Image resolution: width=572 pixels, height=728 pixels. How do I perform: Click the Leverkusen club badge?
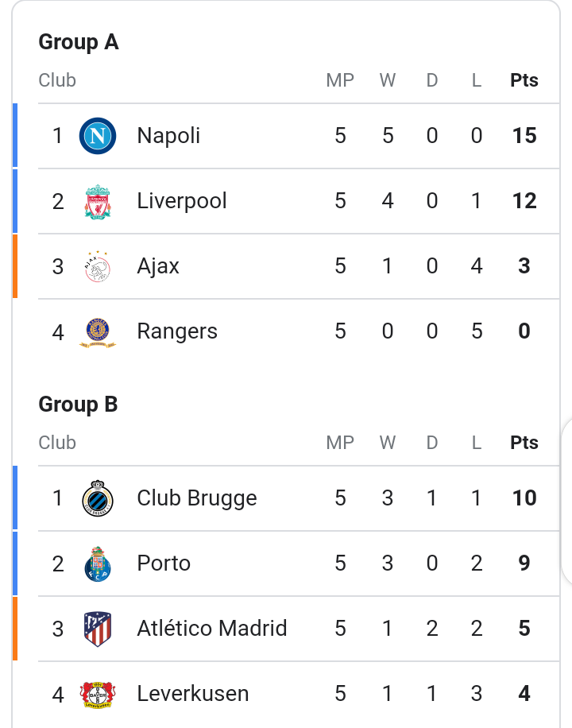(98, 695)
